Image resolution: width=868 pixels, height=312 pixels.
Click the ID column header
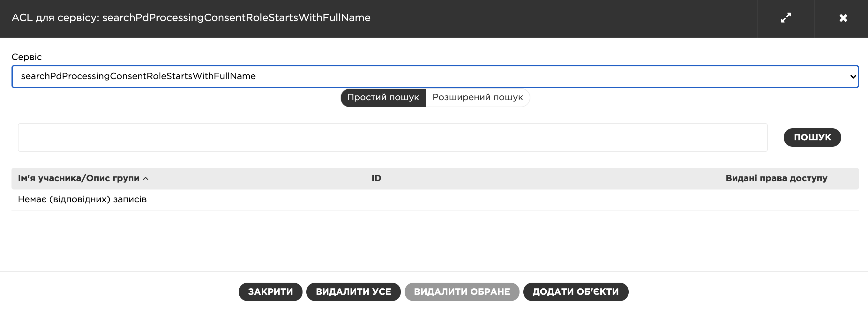click(376, 178)
